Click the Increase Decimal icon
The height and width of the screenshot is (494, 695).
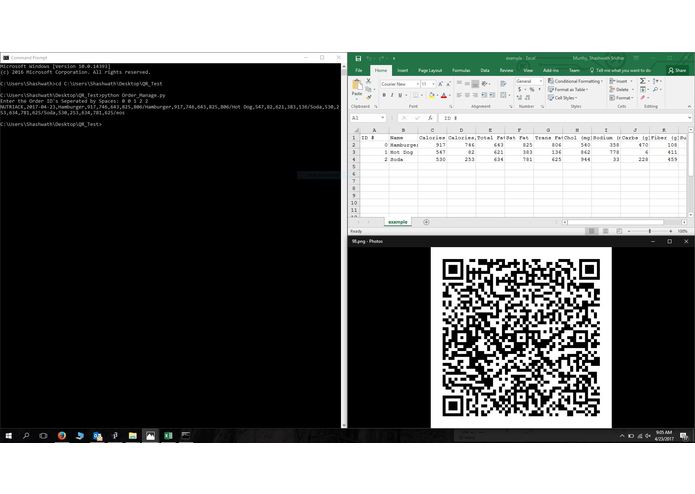[x=520, y=97]
